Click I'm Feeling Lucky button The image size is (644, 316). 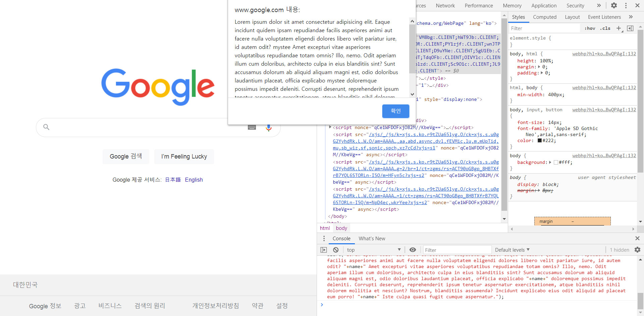click(184, 156)
